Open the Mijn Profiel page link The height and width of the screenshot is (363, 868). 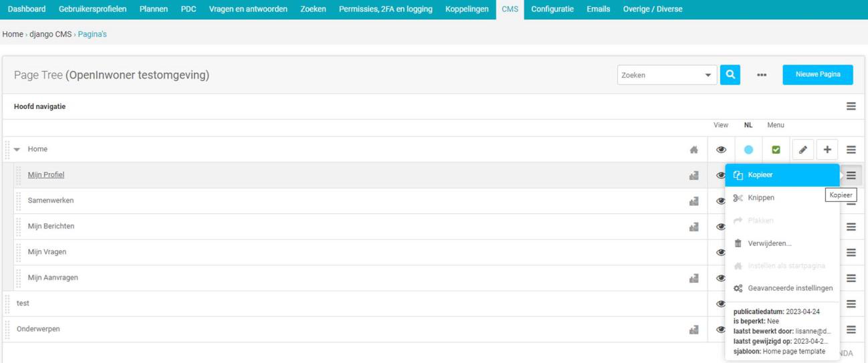coord(46,175)
